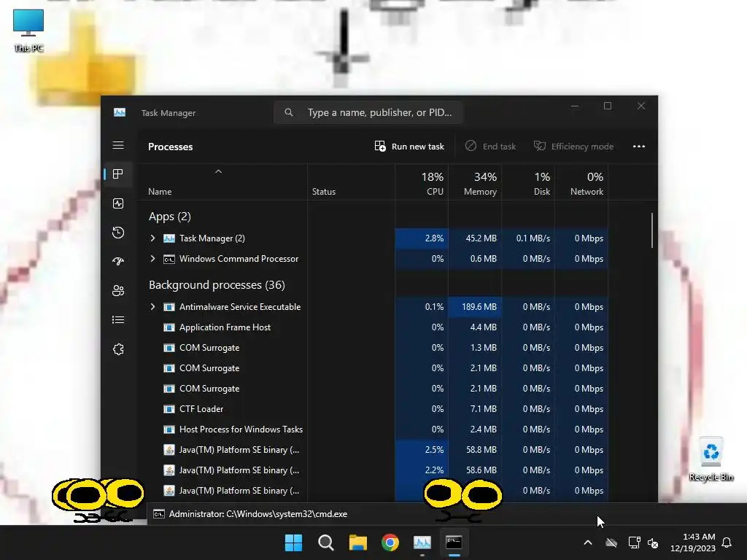Sort by the Network column header
Image resolution: width=747 pixels, height=560 pixels.
coord(581,183)
